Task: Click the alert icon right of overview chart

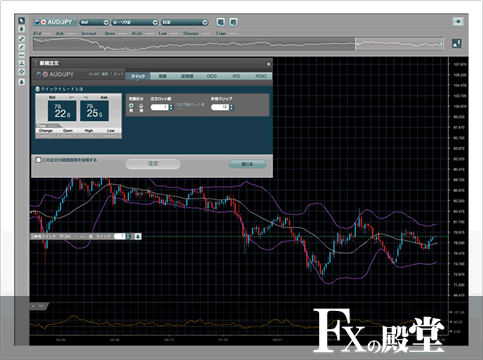Action: point(457,43)
